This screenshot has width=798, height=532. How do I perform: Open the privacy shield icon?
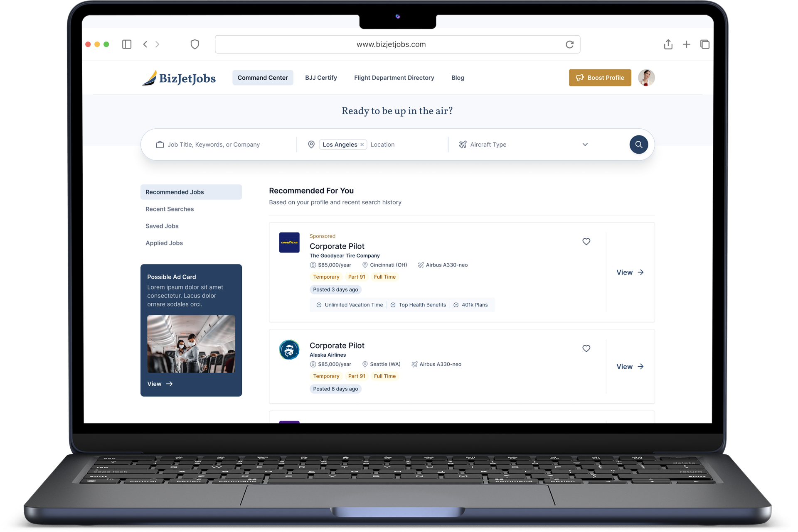tap(195, 44)
